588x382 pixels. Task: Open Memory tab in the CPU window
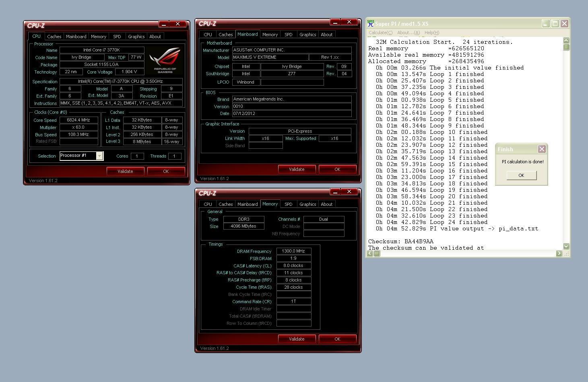point(99,37)
